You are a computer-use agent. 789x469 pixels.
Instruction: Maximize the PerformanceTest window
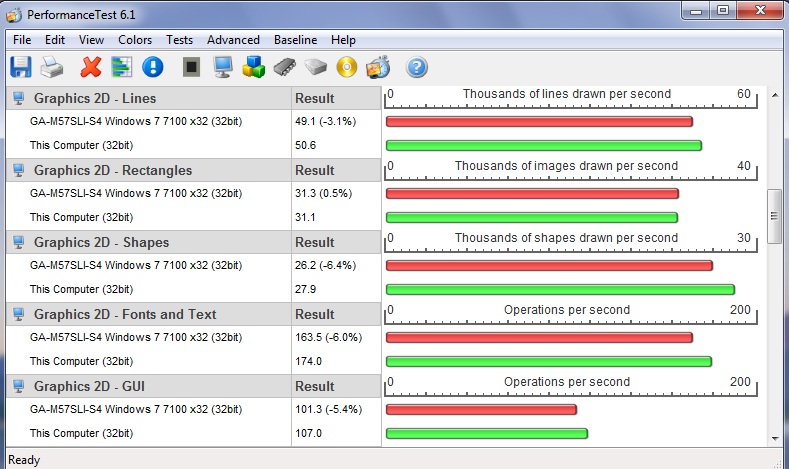point(723,11)
